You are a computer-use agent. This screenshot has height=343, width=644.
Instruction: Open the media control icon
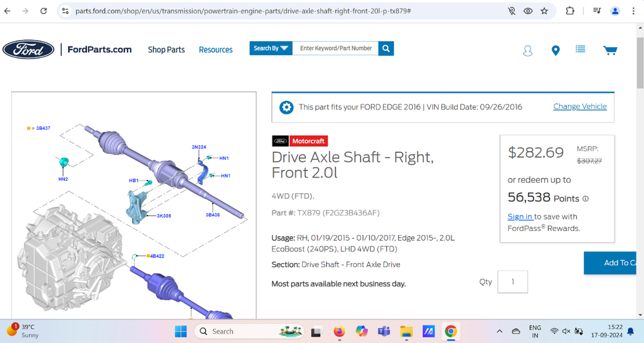coord(597,11)
